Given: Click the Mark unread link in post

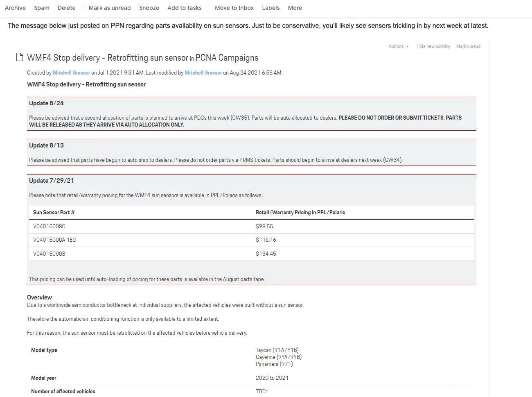Looking at the screenshot, I should click(x=468, y=46).
